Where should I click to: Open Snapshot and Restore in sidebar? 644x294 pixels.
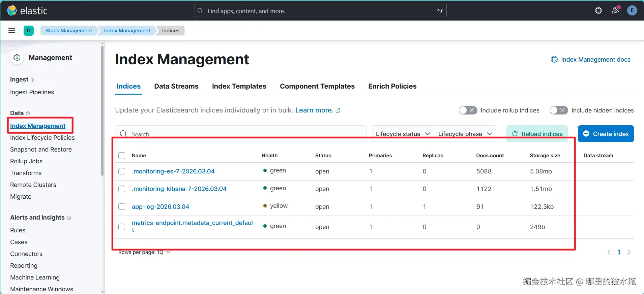point(41,150)
